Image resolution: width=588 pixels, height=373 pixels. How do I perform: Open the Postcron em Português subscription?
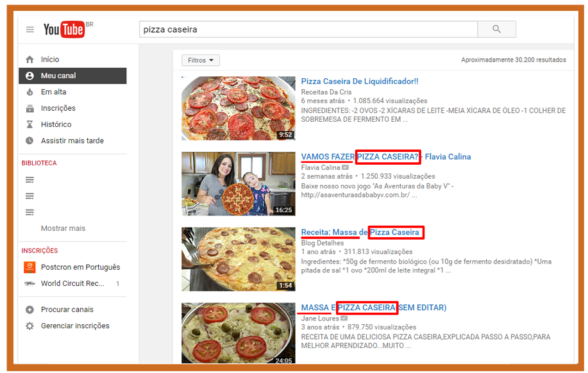tap(80, 267)
